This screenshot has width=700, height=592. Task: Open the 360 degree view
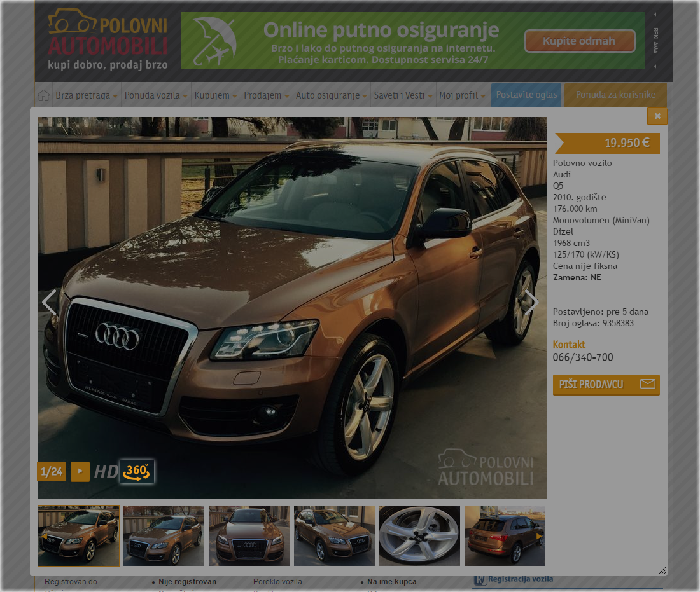[137, 471]
